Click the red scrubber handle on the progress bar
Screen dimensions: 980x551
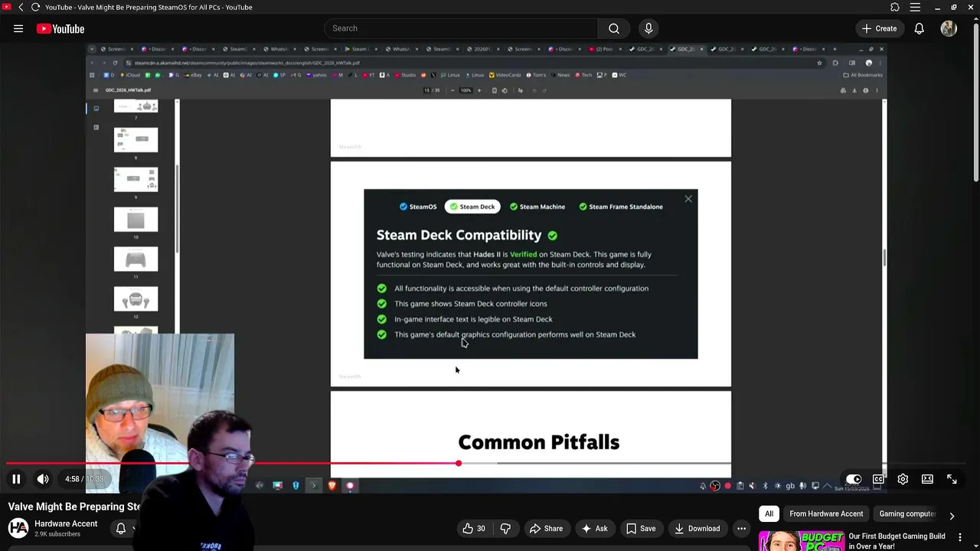[459, 463]
